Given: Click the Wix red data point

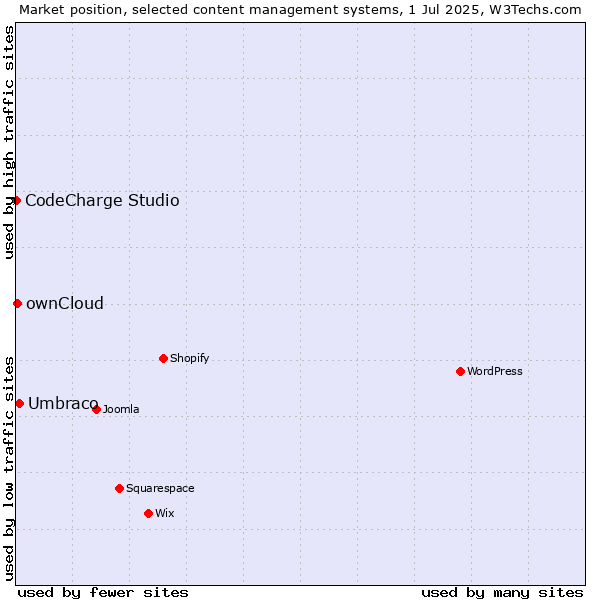Looking at the screenshot, I should click(x=148, y=514).
